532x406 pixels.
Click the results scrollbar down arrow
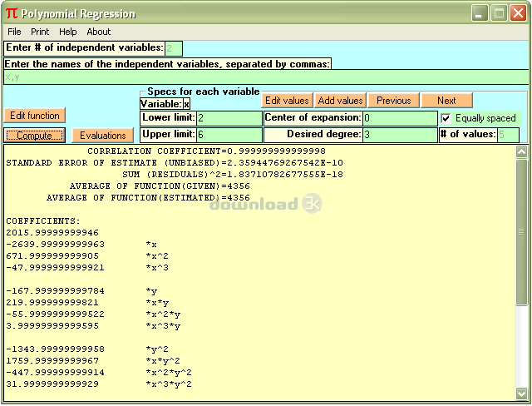coord(521,394)
